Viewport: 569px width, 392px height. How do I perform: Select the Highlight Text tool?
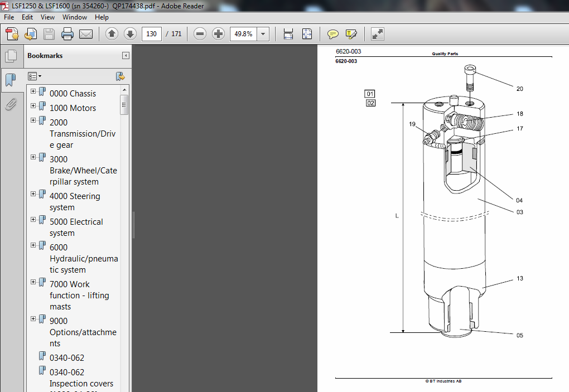tap(351, 34)
